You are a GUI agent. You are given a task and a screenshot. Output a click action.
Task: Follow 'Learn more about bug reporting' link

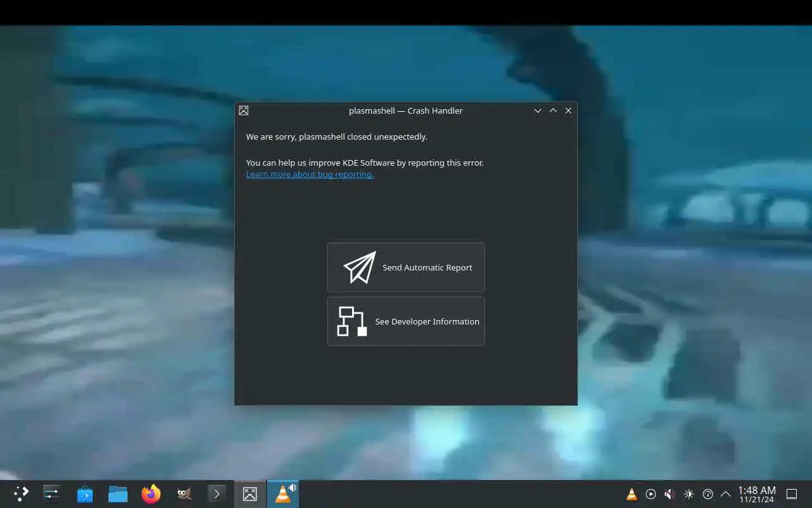[x=310, y=174]
